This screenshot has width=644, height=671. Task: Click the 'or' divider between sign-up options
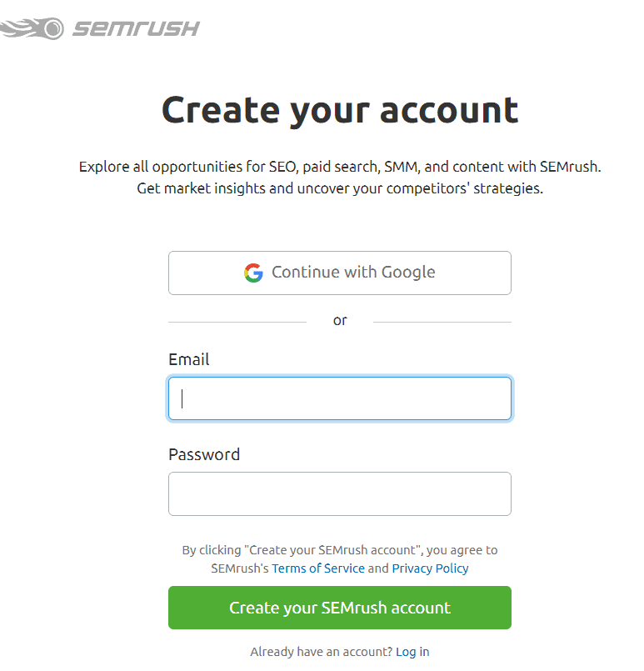coord(339,320)
